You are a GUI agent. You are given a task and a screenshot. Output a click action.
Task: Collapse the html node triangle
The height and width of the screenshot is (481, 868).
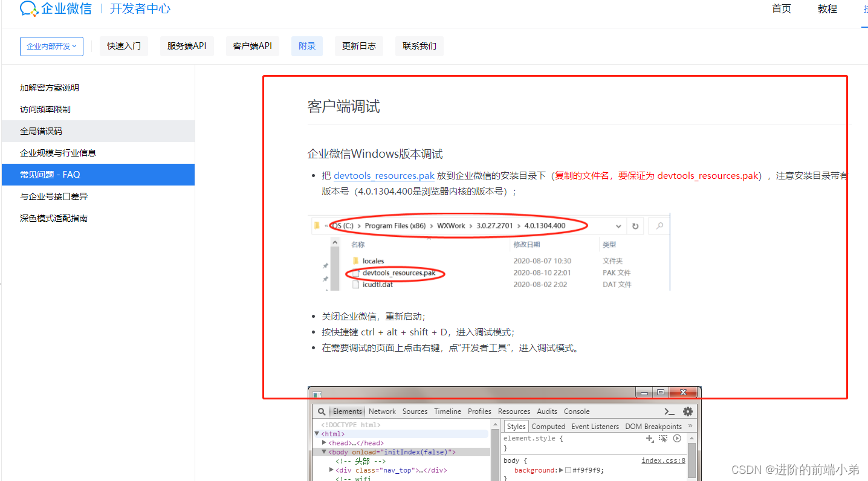tap(317, 434)
